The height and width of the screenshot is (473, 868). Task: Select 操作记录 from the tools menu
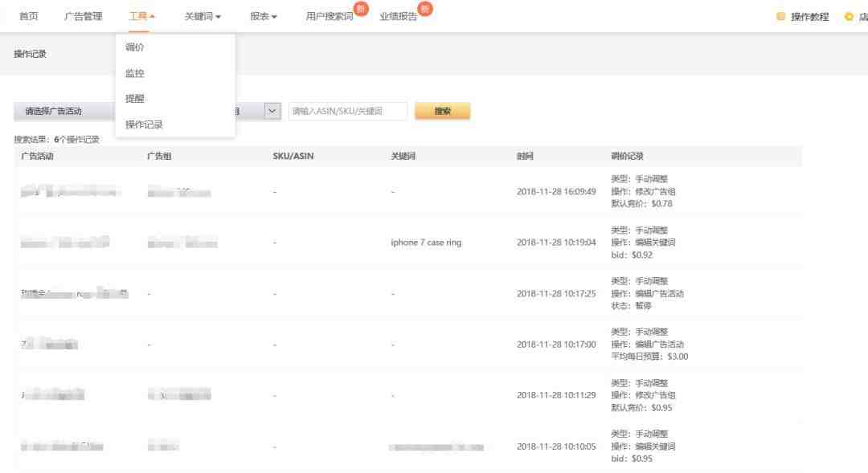click(144, 124)
